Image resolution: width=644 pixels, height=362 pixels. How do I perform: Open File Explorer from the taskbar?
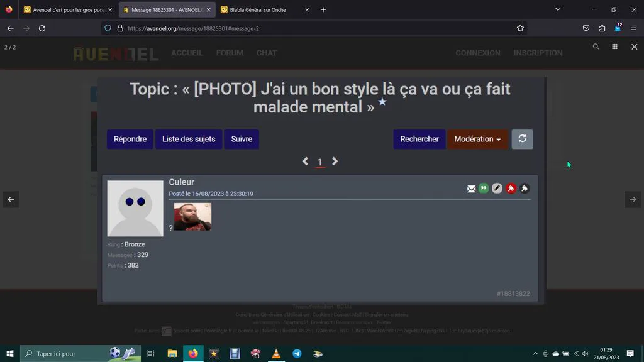tap(172, 353)
